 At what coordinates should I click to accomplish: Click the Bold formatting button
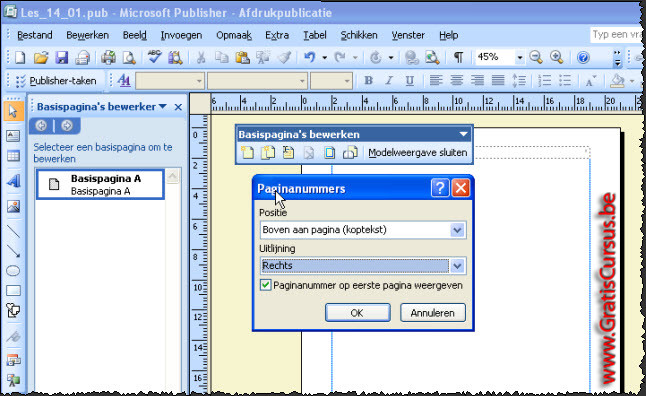369,80
